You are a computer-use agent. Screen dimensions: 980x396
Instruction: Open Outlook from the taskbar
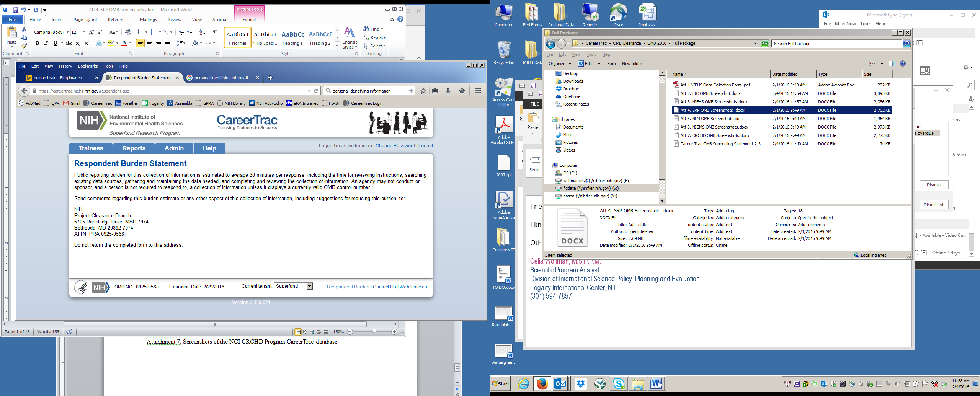[561, 384]
